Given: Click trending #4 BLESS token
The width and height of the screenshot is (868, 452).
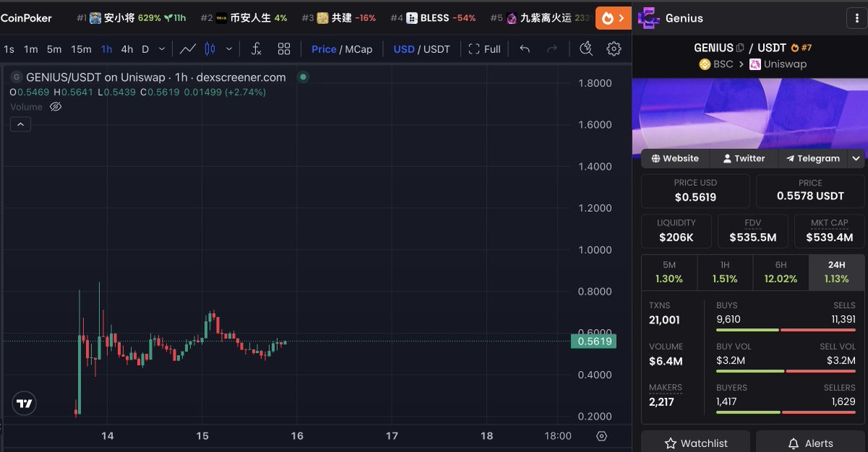Looking at the screenshot, I should pyautogui.click(x=433, y=17).
